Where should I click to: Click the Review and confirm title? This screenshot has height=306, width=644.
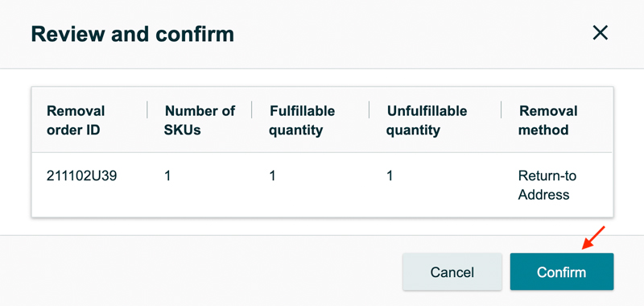click(x=133, y=35)
